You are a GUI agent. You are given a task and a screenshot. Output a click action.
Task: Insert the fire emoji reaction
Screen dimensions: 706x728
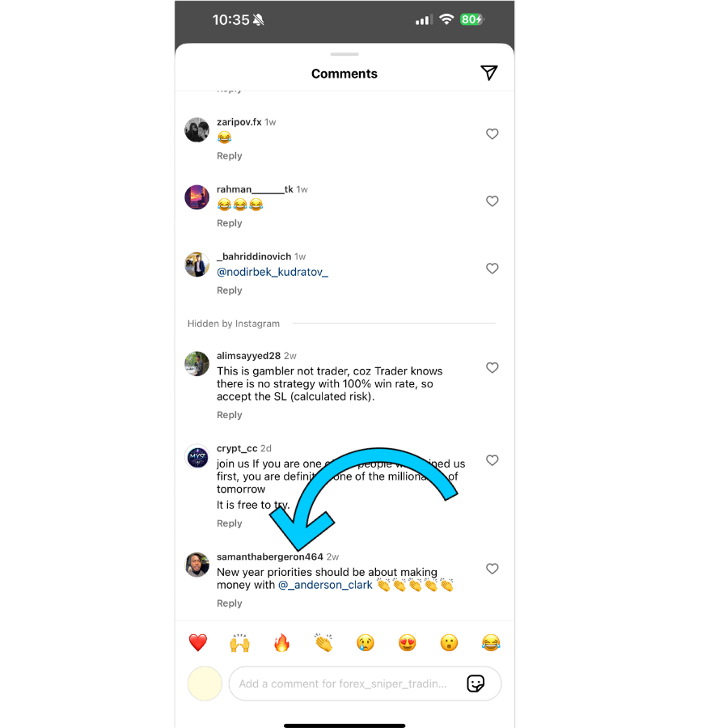pyautogui.click(x=281, y=643)
